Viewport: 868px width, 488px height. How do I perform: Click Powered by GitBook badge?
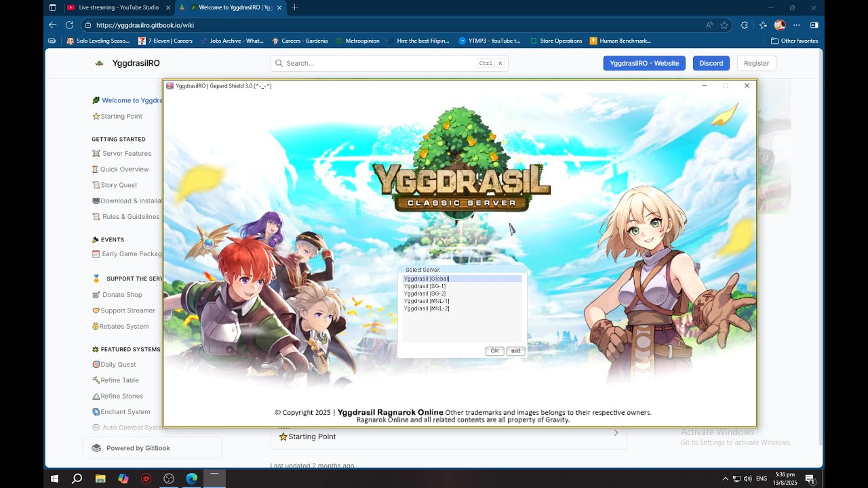pyautogui.click(x=152, y=448)
